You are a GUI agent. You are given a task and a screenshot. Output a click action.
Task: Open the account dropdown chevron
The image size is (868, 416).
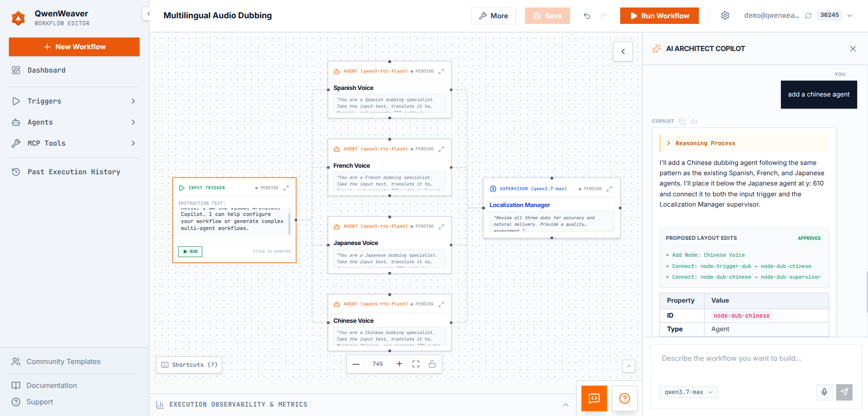850,15
